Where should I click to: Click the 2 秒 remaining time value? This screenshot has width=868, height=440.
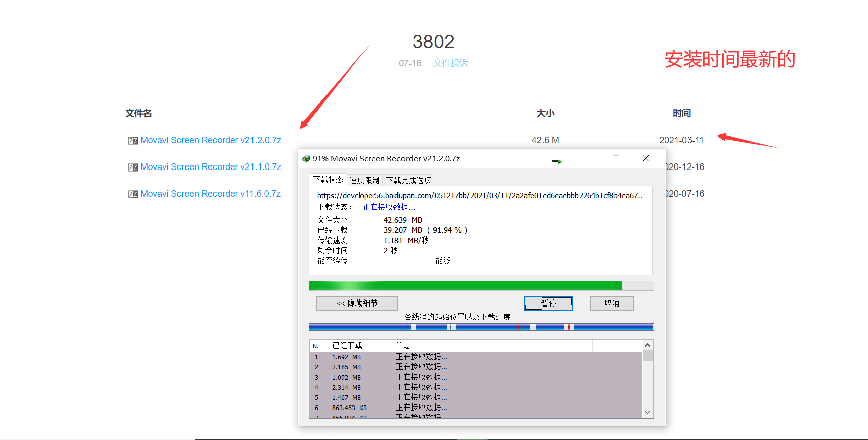pos(390,251)
